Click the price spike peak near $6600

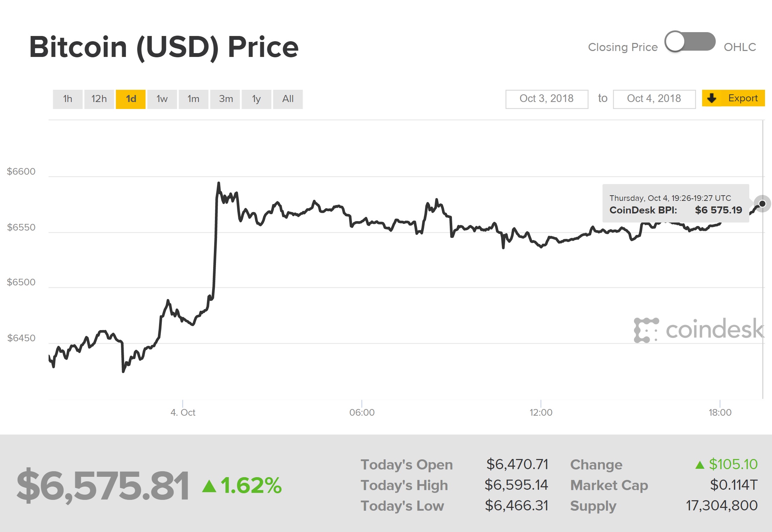[219, 183]
